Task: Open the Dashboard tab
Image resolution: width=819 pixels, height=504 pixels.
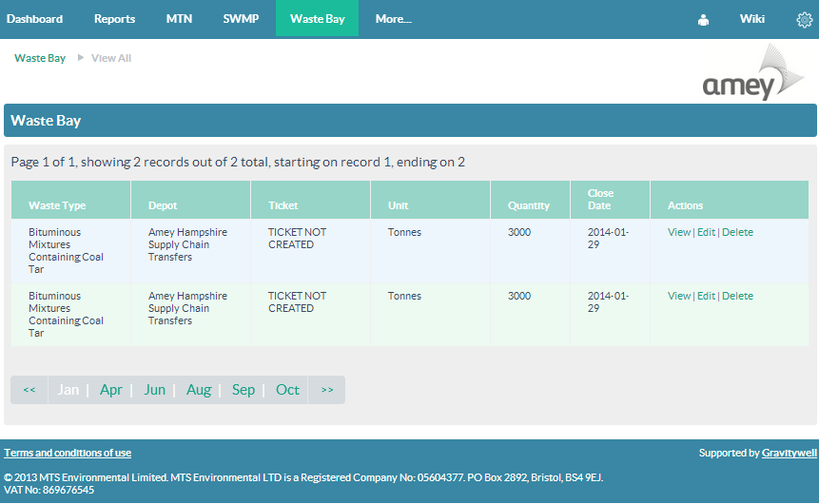Action: coord(35,19)
